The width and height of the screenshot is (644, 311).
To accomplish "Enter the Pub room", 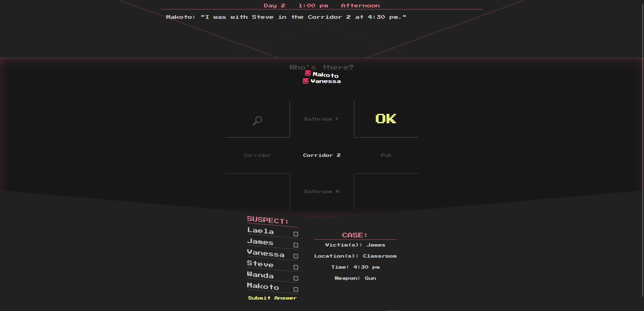I will click(x=386, y=155).
